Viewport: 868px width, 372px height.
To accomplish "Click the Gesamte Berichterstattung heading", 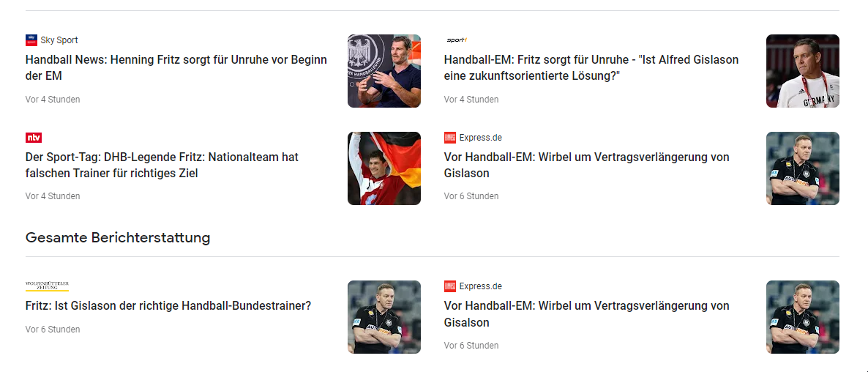I will coord(118,237).
